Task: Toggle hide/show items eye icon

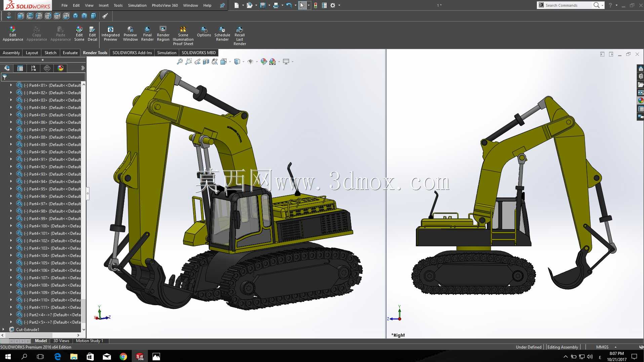Action: 250,62
